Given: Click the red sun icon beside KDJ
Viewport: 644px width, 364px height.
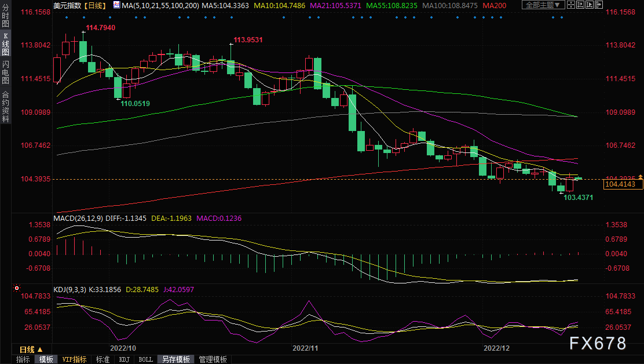Looking at the screenshot, I should pyautogui.click(x=17, y=287).
